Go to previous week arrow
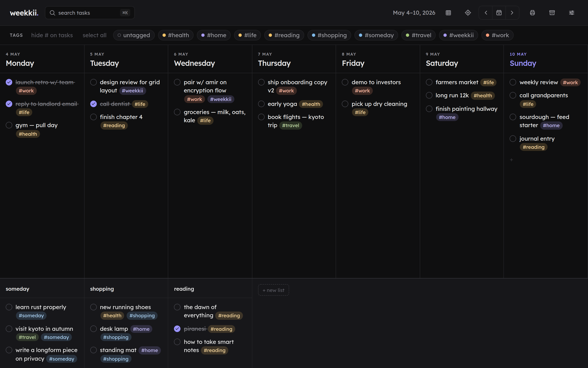The height and width of the screenshot is (368, 588). [486, 13]
